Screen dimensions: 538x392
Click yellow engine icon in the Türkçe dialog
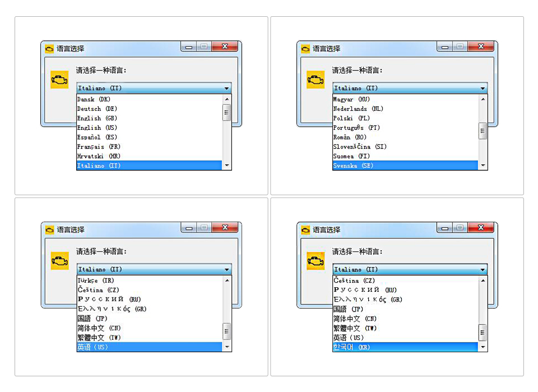60,261
